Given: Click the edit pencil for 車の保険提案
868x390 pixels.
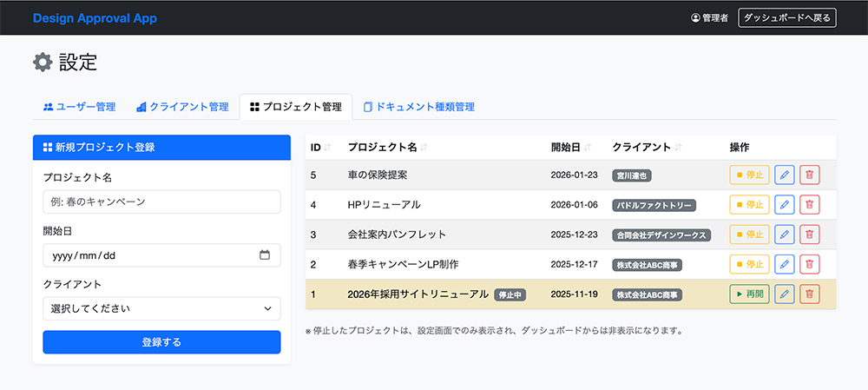Looking at the screenshot, I should tap(784, 175).
